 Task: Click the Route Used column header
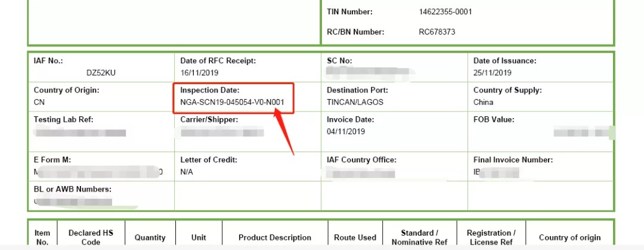point(355,237)
